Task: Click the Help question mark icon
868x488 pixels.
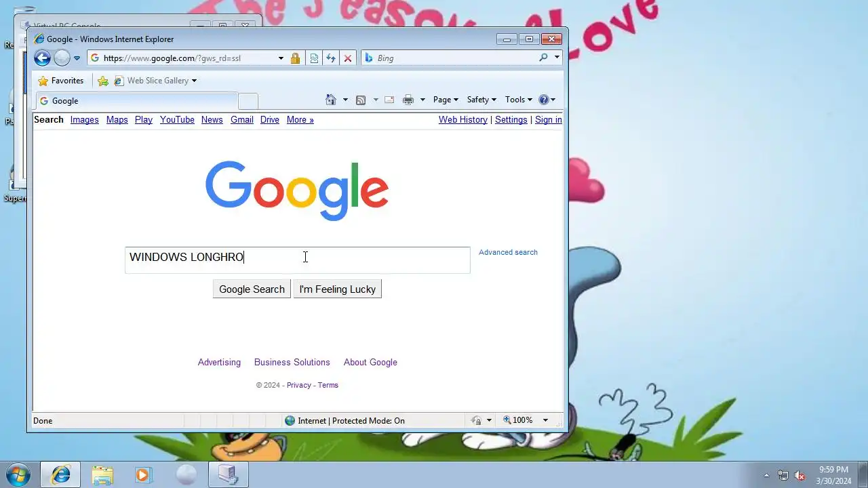Action: click(x=543, y=100)
